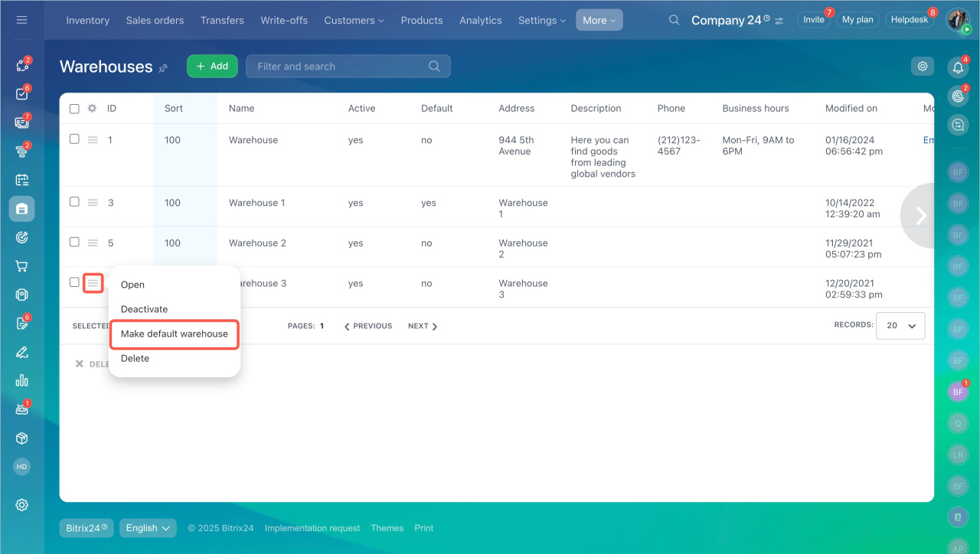
Task: Go to the Write-offs tab
Action: point(284,21)
